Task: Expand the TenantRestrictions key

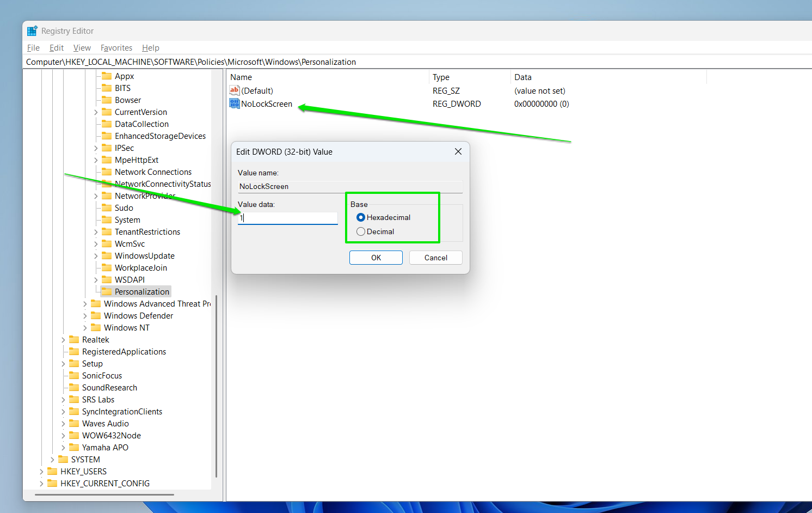Action: (x=96, y=232)
